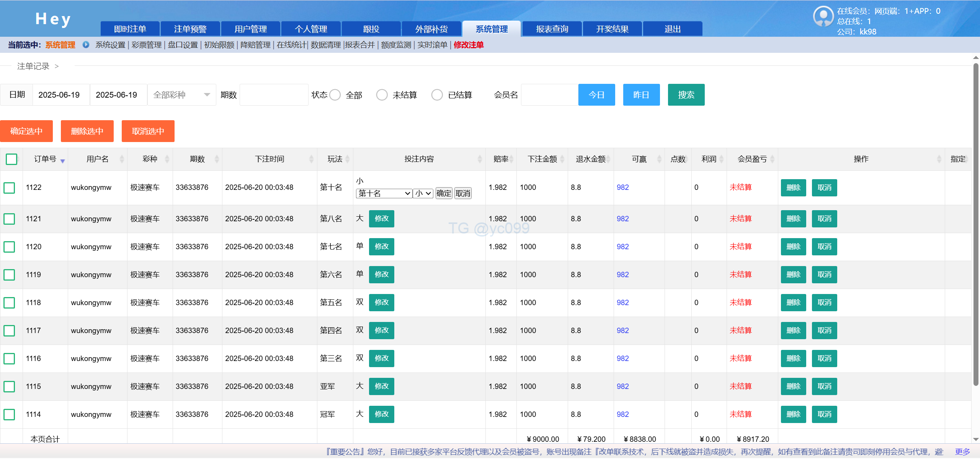Click the user avatar icon
The width and height of the screenshot is (980, 459).
click(823, 16)
